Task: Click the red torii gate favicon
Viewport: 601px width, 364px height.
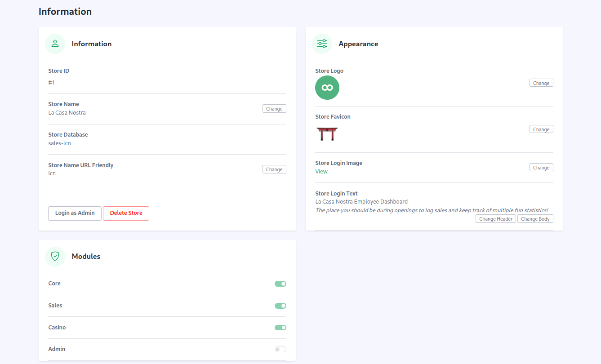Action: (327, 134)
